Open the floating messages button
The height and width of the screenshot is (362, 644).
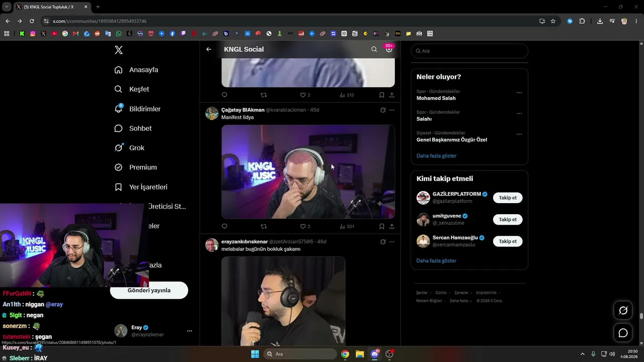click(x=623, y=333)
